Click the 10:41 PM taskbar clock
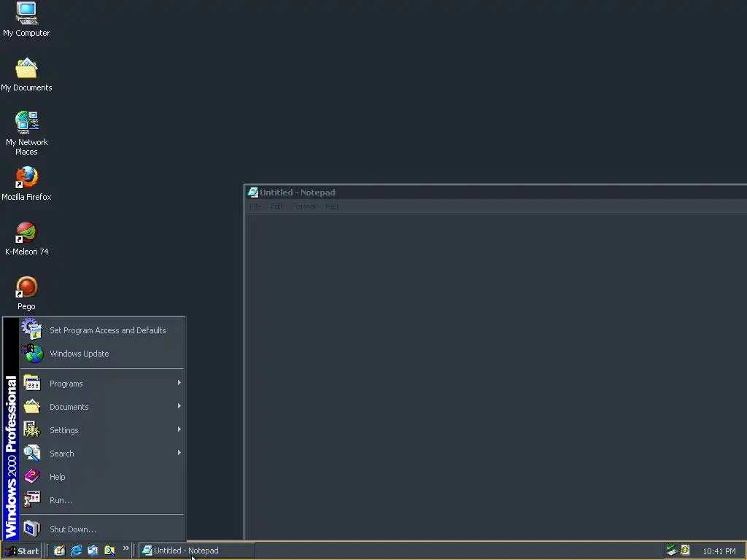Screen dimensions: 747x560 [x=719, y=551]
